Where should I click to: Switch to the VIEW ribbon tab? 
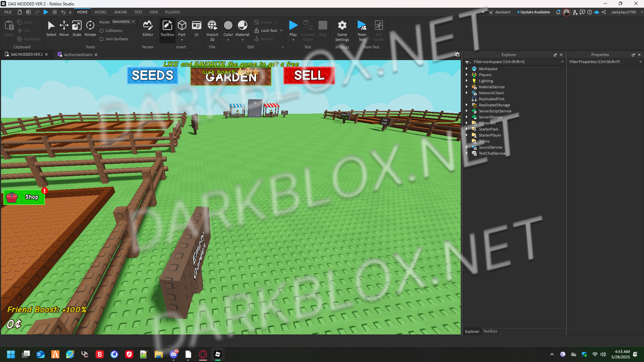[154, 12]
